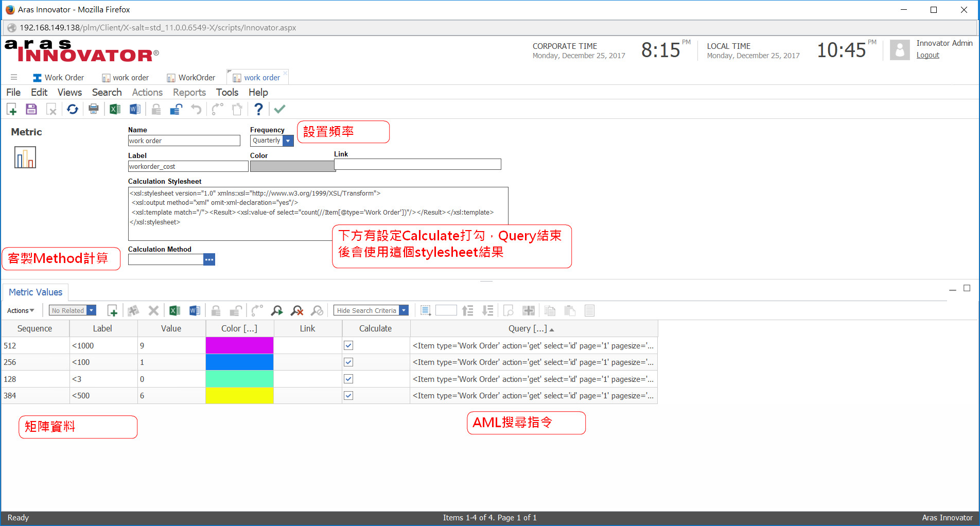Minimize the Metric Values panel
The width and height of the screenshot is (980, 526).
pyautogui.click(x=953, y=290)
